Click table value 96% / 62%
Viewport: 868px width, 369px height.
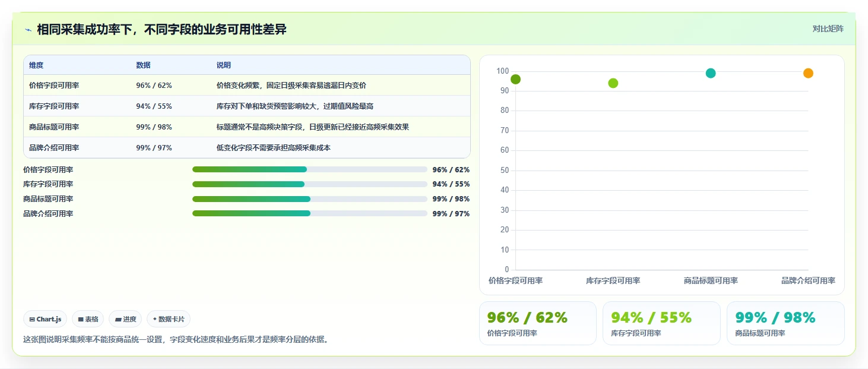[154, 86]
